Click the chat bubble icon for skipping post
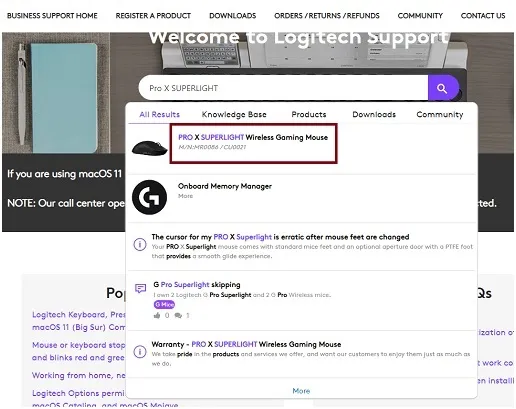The image size is (516, 409). tap(140, 288)
